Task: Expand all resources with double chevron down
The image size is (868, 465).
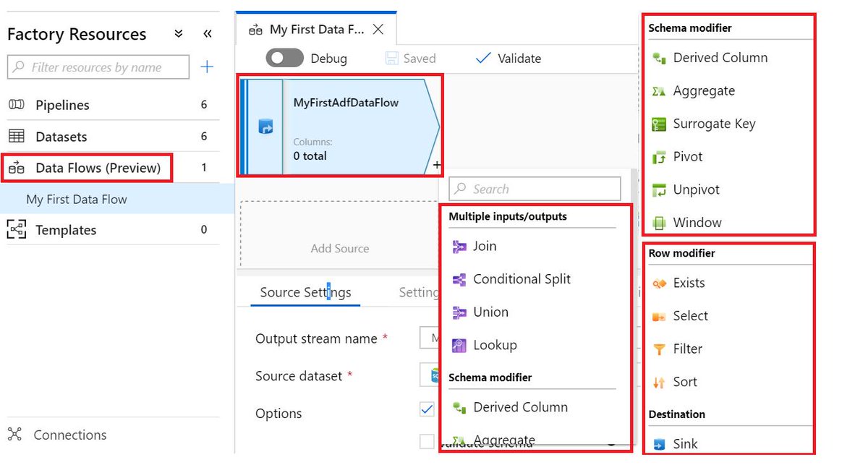Action: [179, 34]
